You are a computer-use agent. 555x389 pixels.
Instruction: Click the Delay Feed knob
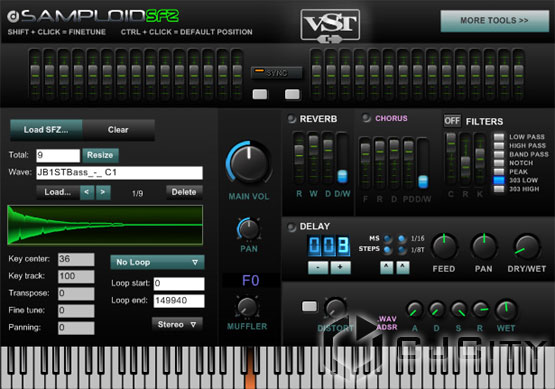coord(444,247)
